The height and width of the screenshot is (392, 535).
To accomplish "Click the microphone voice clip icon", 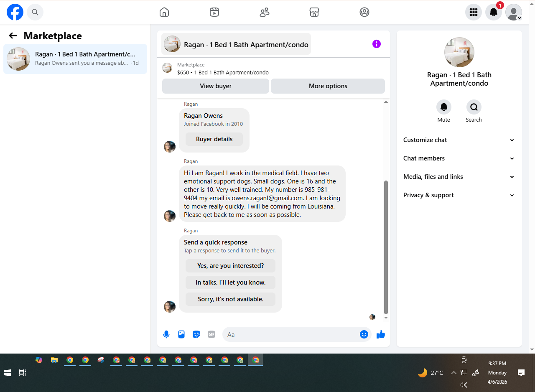I will [x=166, y=334].
